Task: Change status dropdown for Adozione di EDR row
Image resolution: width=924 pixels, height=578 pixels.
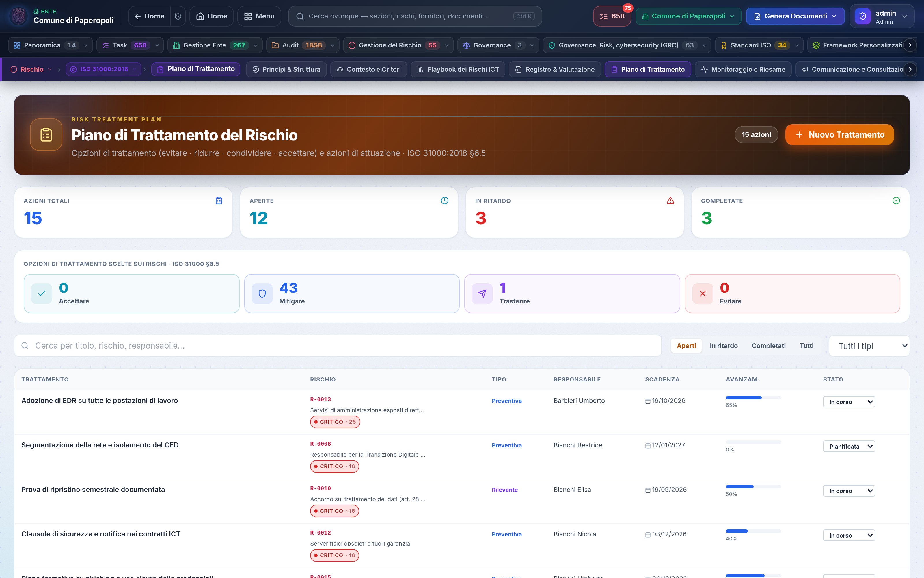Action: coord(849,402)
